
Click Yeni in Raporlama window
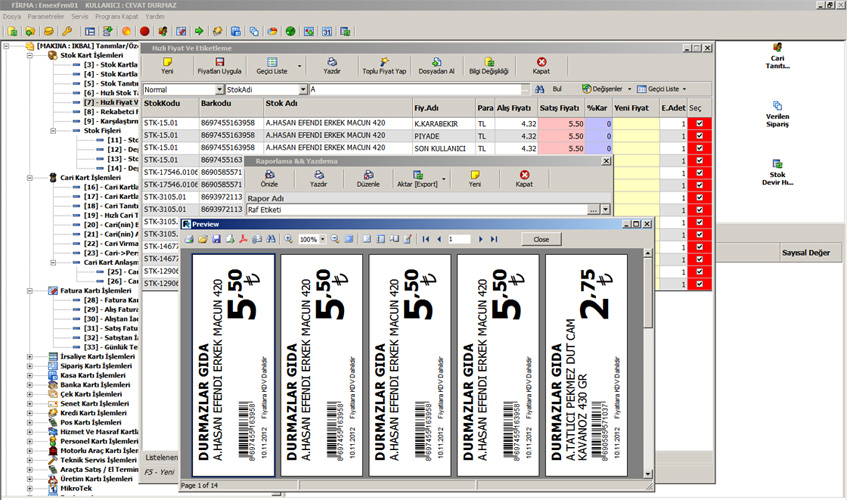[x=475, y=179]
